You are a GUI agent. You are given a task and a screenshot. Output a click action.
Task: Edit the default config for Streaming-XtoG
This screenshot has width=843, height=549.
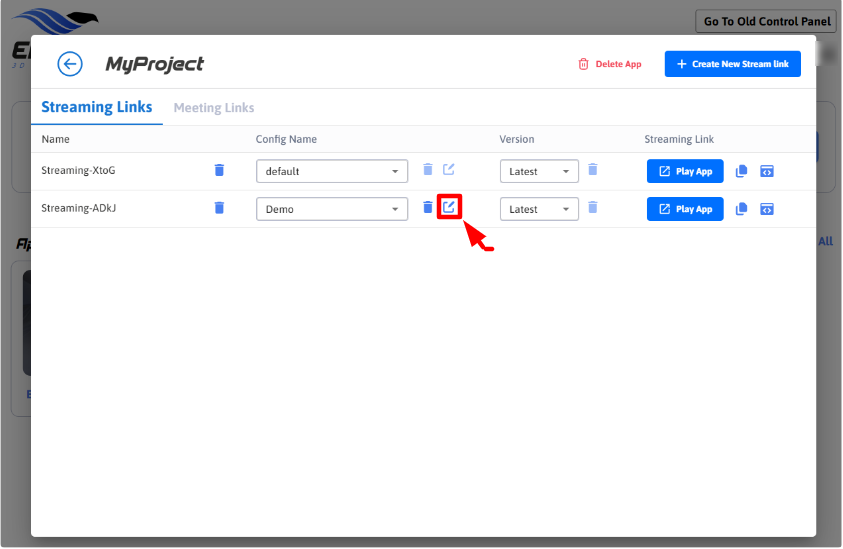pos(449,170)
